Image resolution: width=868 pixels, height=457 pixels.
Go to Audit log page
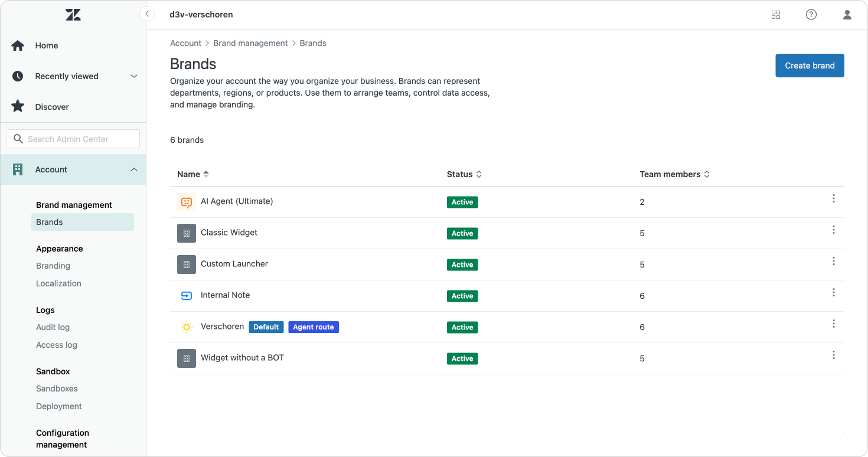point(53,327)
